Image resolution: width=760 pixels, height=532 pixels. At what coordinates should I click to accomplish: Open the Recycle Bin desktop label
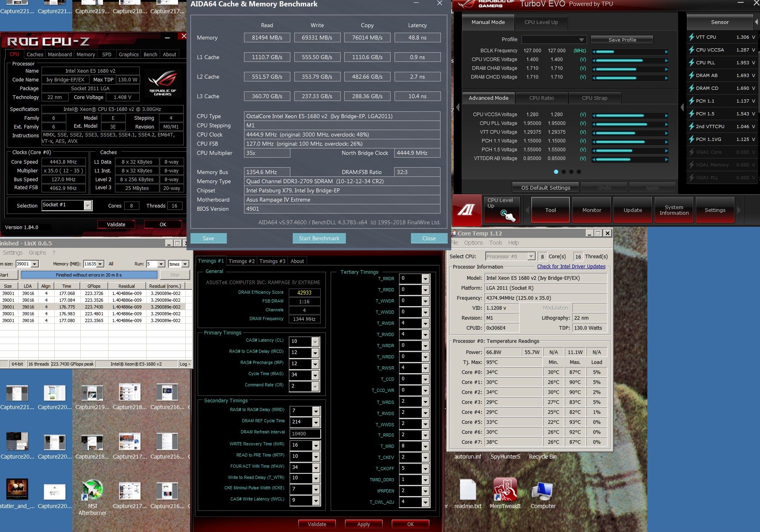point(542,457)
